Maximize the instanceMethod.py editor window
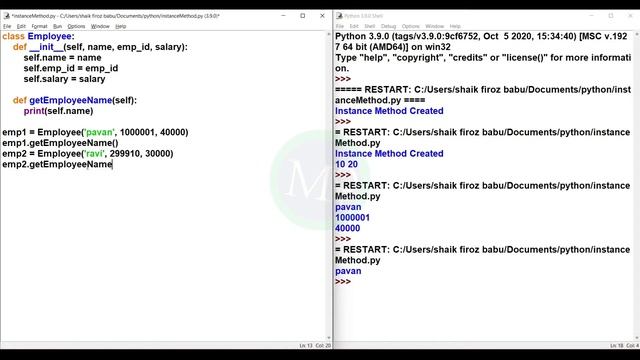The width and height of the screenshot is (640, 360). pyautogui.click(x=302, y=16)
